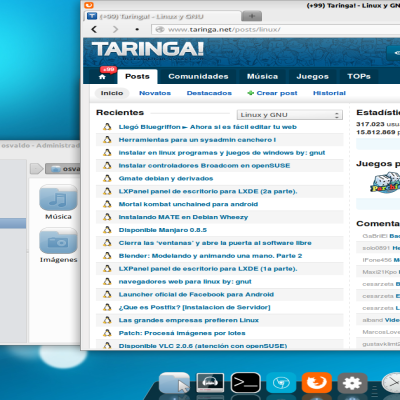Click the TARINGA! logo

pyautogui.click(x=147, y=49)
